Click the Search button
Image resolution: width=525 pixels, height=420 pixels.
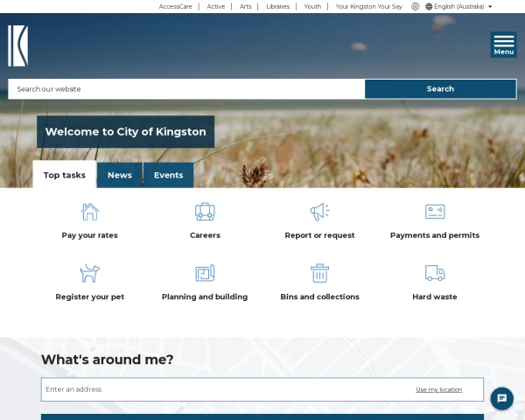coord(440,88)
